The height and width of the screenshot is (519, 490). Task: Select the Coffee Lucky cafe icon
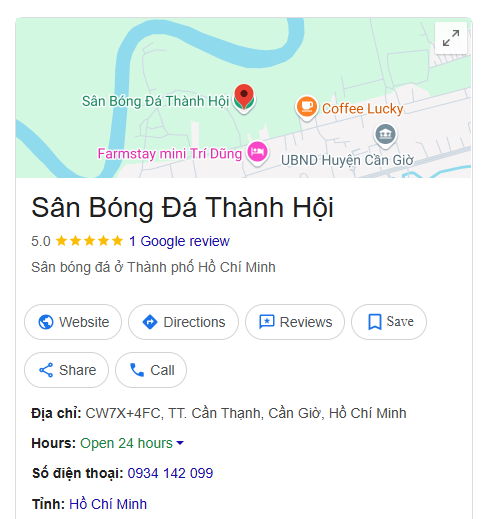306,107
